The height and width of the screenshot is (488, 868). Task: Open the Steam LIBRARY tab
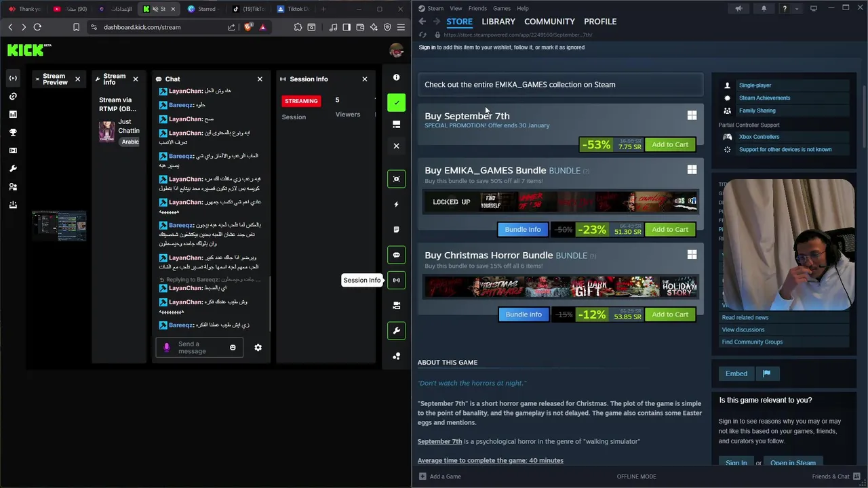click(x=498, y=22)
